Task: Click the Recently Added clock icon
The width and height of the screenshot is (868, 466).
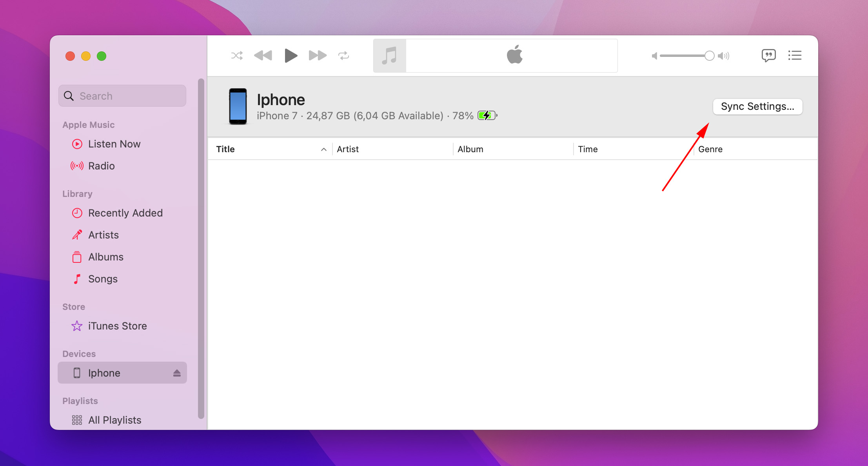Action: click(77, 213)
